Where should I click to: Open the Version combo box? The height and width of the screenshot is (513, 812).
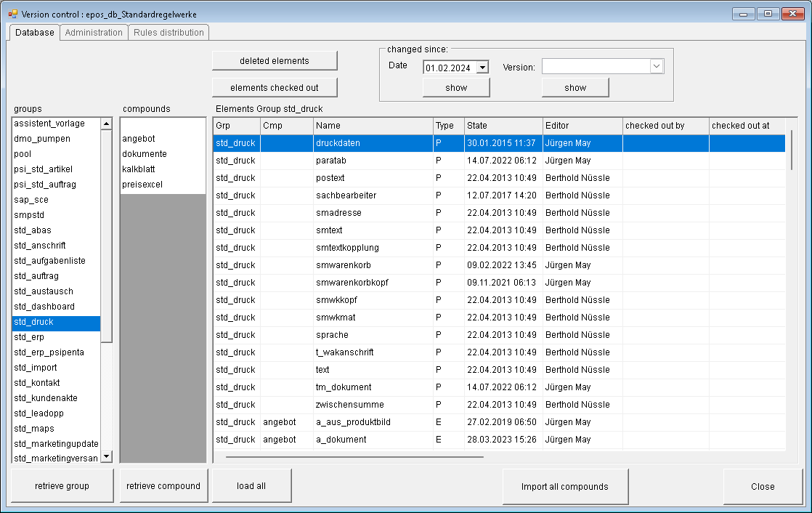(656, 66)
